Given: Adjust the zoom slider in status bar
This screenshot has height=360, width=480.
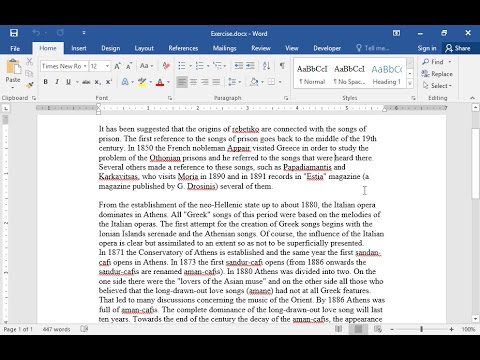Looking at the screenshot, I should click(422, 329).
